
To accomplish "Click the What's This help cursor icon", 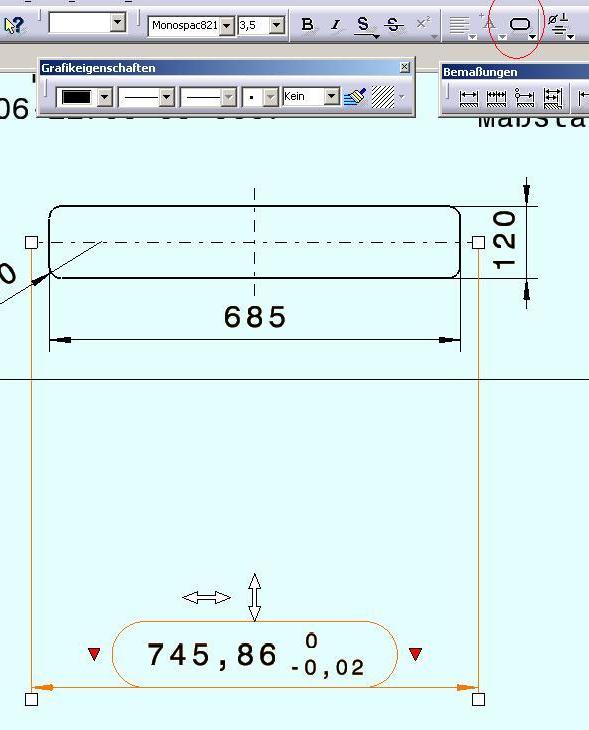I will [x=14, y=25].
